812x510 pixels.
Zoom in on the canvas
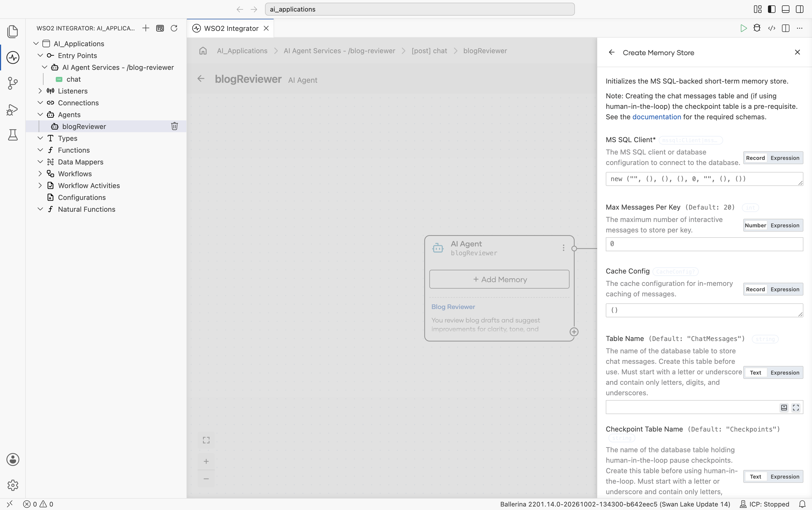(x=206, y=461)
